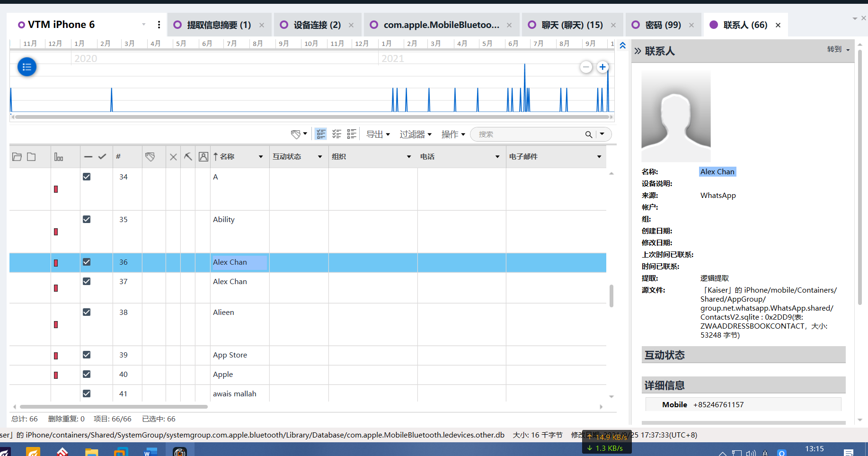Click the timeline horizontal scrollbar
The width and height of the screenshot is (868, 456).
[312, 116]
